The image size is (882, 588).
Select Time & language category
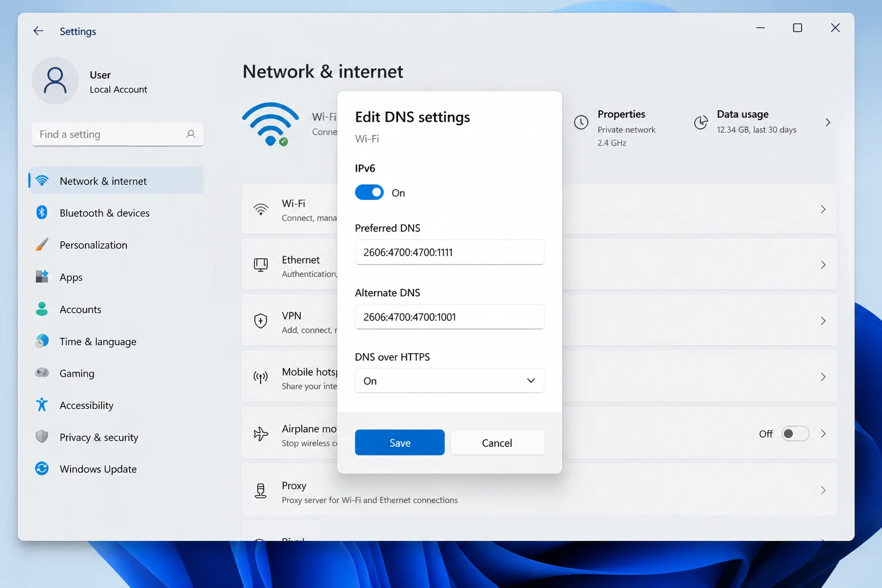(116, 341)
